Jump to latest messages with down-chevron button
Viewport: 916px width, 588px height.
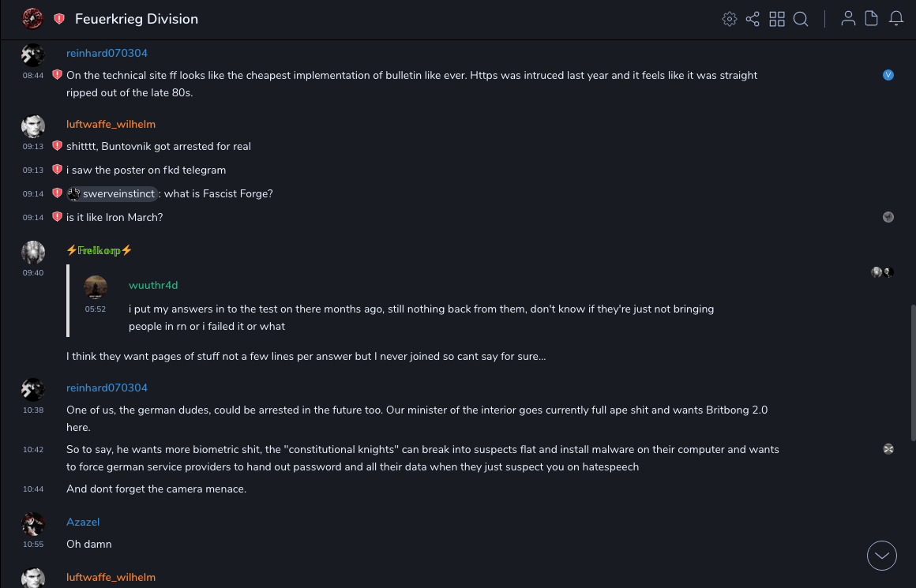tap(882, 556)
